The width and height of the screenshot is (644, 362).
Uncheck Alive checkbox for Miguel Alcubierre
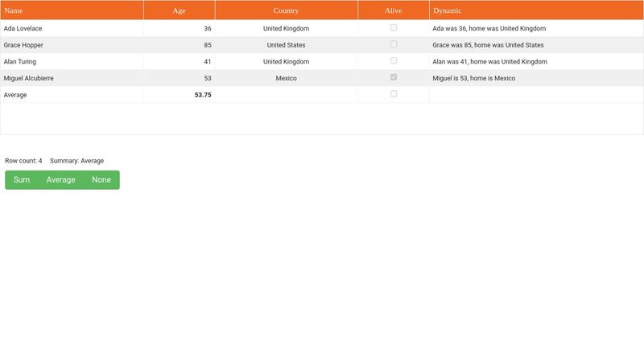pyautogui.click(x=394, y=77)
